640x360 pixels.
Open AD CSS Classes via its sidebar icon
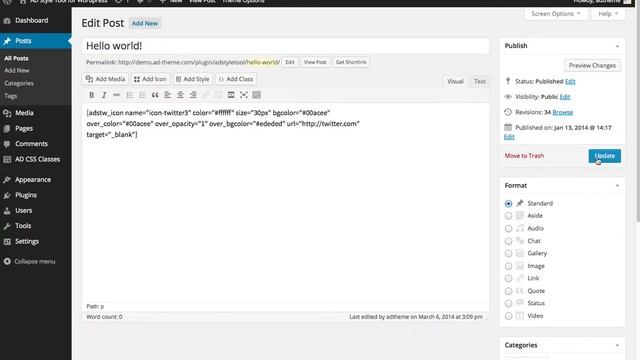pyautogui.click(x=7, y=159)
